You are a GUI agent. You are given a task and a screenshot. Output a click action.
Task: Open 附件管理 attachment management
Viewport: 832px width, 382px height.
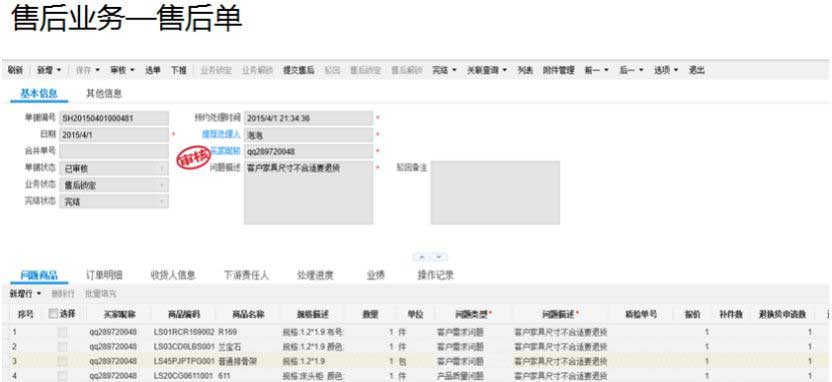pyautogui.click(x=559, y=70)
